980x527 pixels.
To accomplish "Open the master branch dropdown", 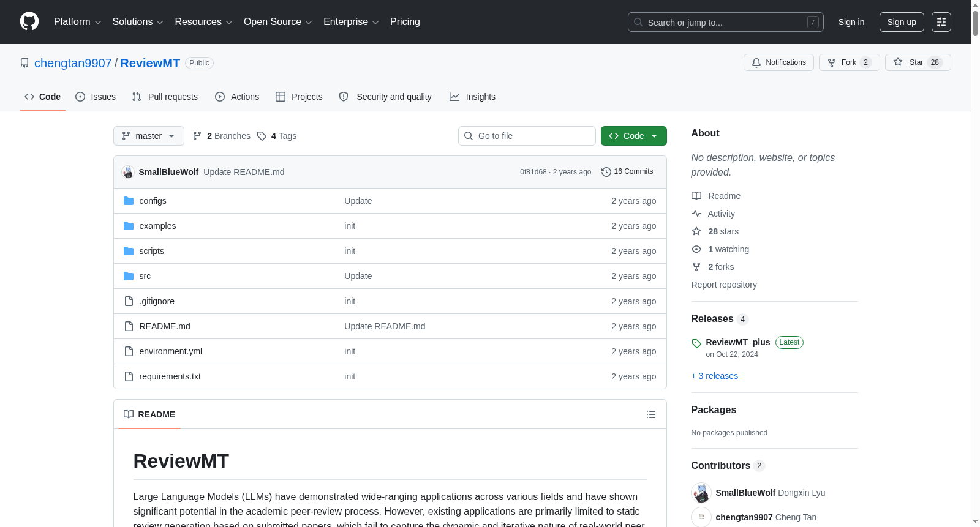I will 149,136.
